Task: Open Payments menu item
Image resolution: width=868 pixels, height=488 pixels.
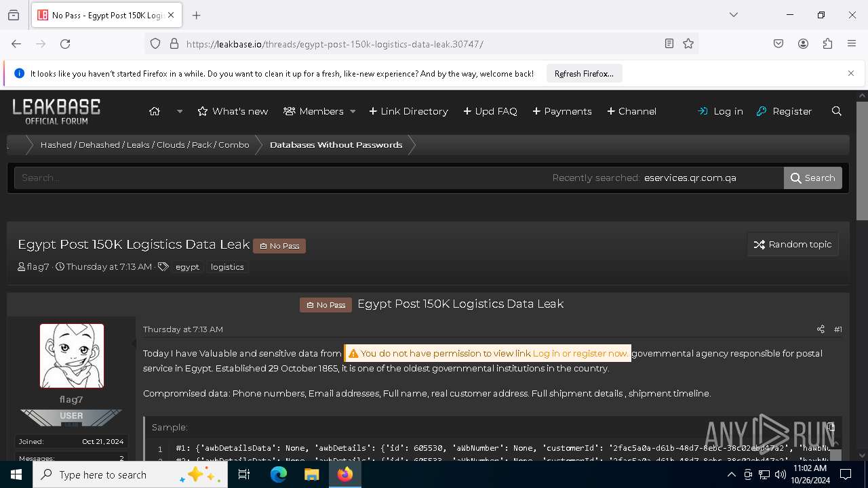Action: pos(562,111)
